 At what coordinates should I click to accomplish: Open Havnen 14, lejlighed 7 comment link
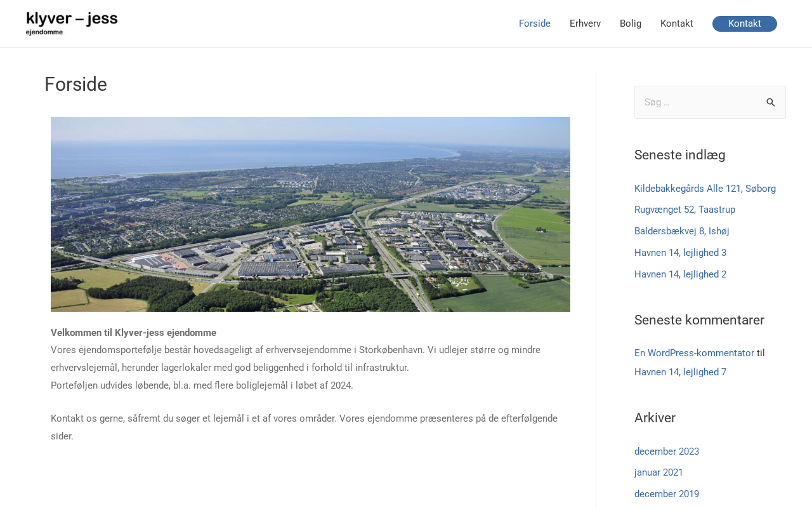tap(680, 372)
